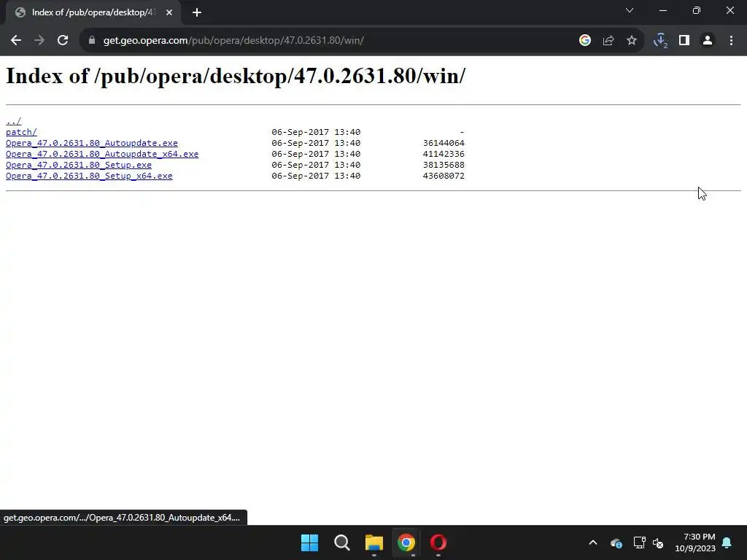The height and width of the screenshot is (560, 747).
Task: Download Opera_47.0.2631.80_Autoupdate_x64.exe
Action: 102,154
